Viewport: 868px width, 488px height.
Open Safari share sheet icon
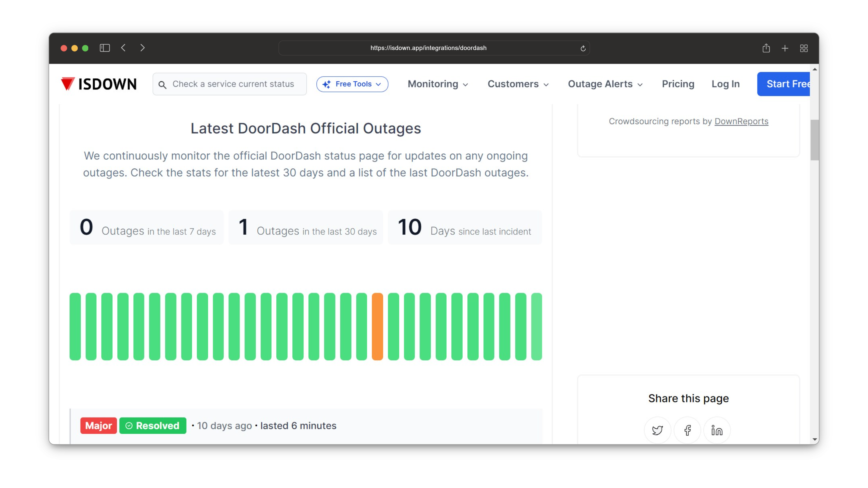pyautogui.click(x=766, y=48)
